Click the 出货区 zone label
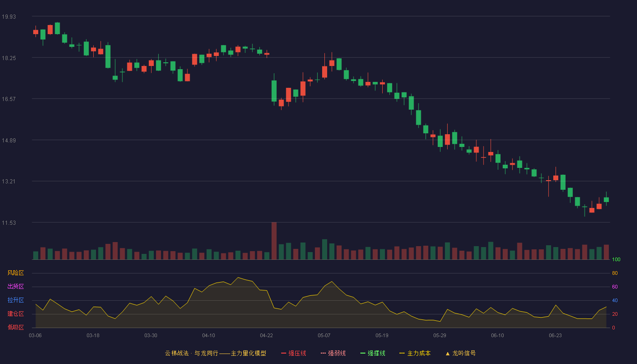This screenshot has width=637, height=364. [15, 287]
